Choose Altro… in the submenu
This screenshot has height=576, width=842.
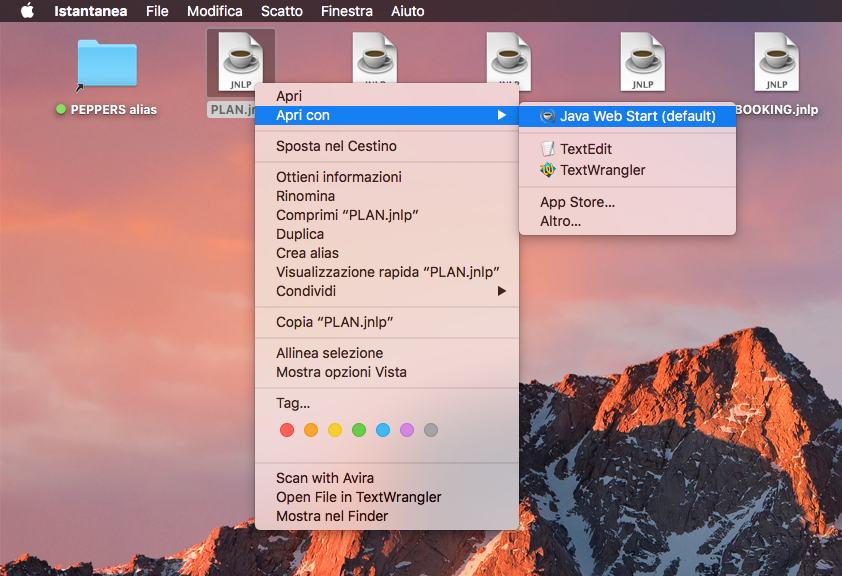(x=627, y=221)
